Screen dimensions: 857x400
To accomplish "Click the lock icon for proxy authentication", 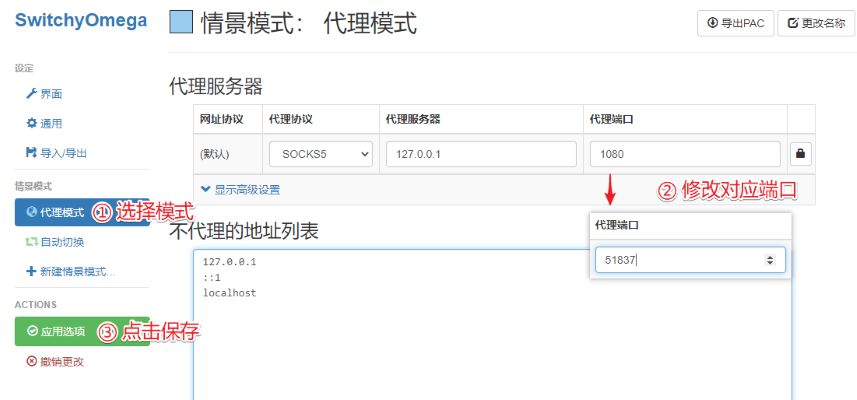I will pyautogui.click(x=801, y=154).
